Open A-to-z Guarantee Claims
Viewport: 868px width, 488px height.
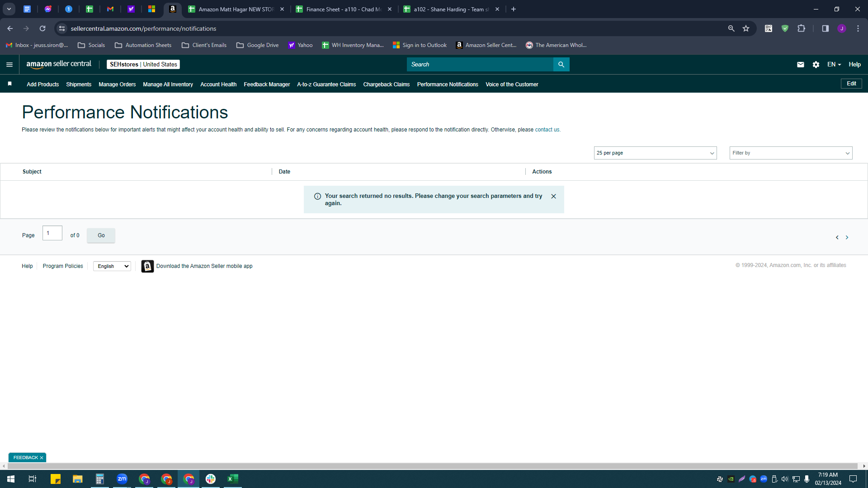coord(326,84)
